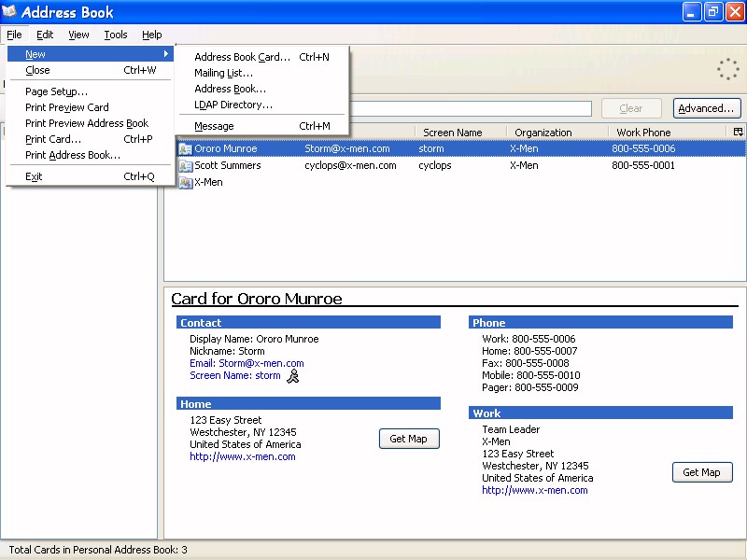Expand the New submenu arrow
The image size is (747, 560).
coord(166,54)
